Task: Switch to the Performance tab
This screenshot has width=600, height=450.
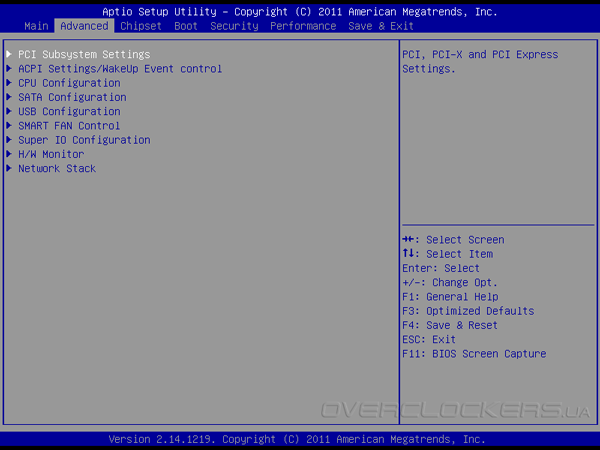Action: [x=303, y=26]
